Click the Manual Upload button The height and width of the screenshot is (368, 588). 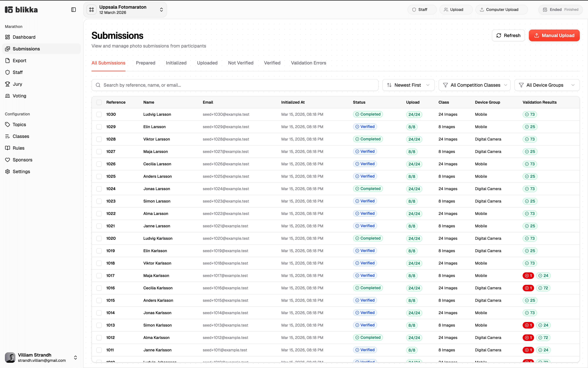554,35
